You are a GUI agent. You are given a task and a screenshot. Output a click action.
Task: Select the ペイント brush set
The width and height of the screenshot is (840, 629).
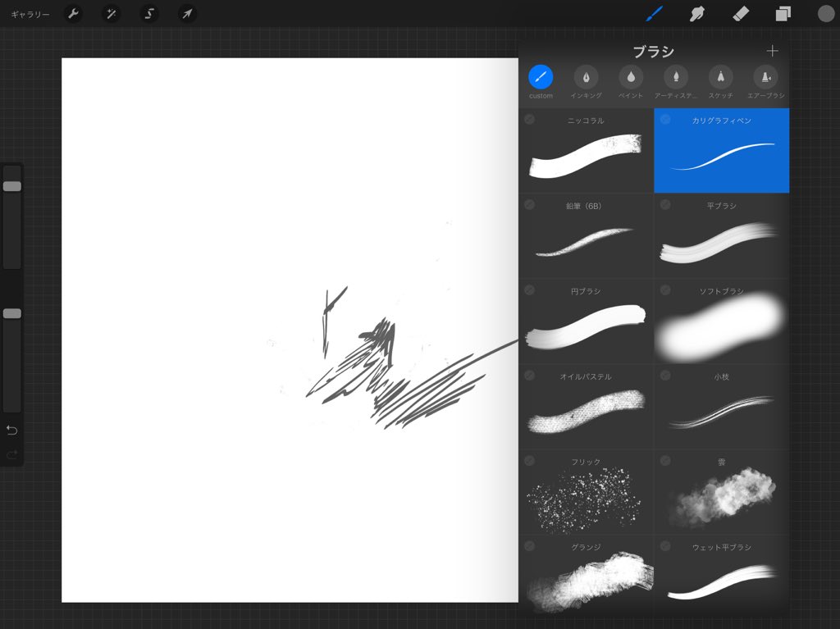click(x=631, y=83)
